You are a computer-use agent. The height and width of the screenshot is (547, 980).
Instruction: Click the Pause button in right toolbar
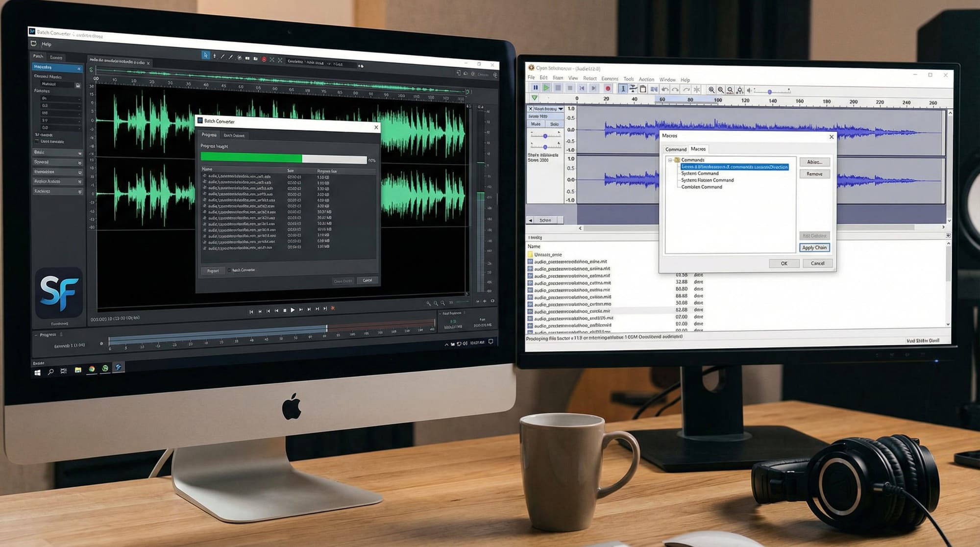535,88
